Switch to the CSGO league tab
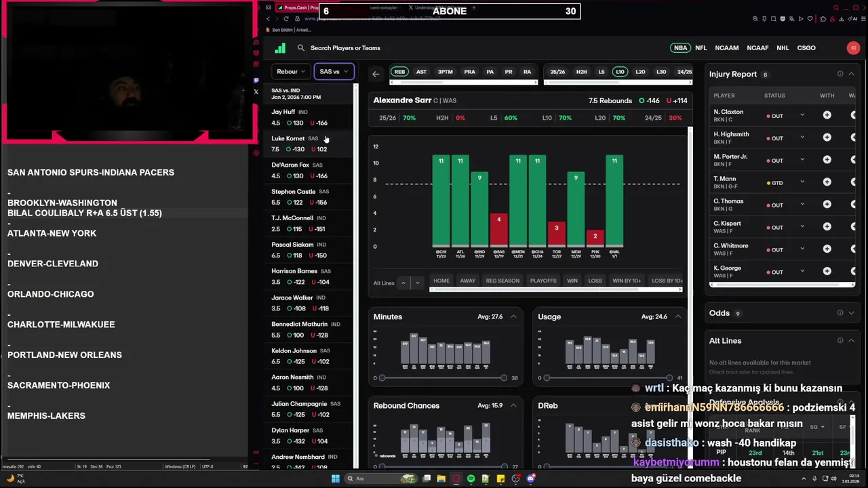Image resolution: width=868 pixels, height=488 pixels. point(806,48)
